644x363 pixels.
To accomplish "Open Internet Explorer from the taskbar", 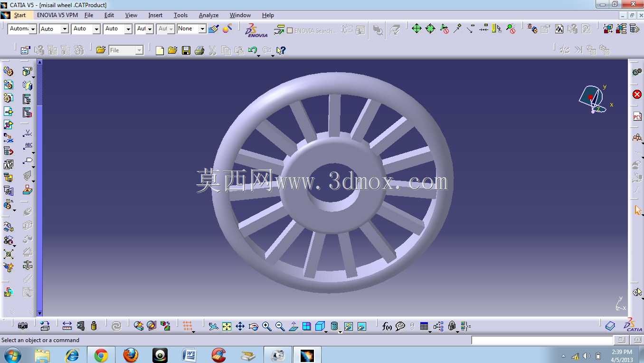I will click(72, 355).
